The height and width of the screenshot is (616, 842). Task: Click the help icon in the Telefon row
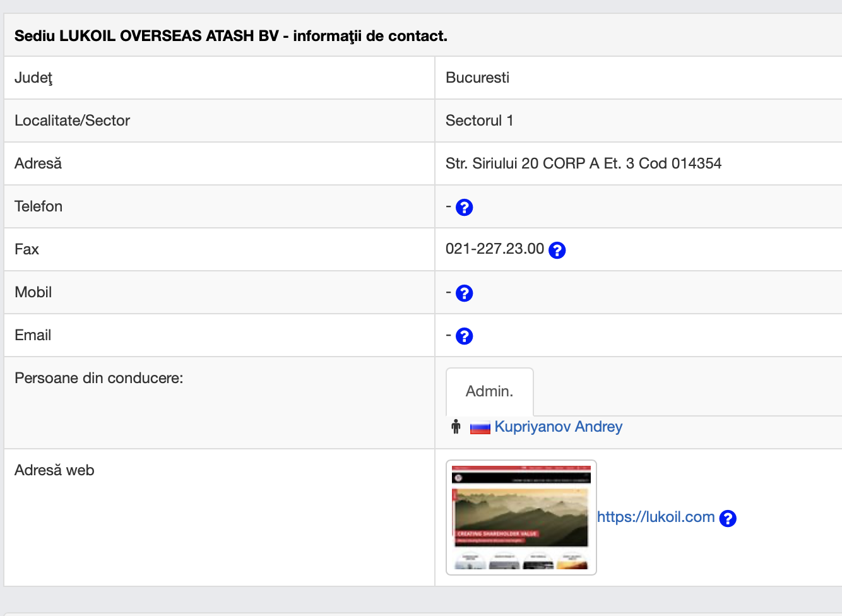click(x=464, y=207)
